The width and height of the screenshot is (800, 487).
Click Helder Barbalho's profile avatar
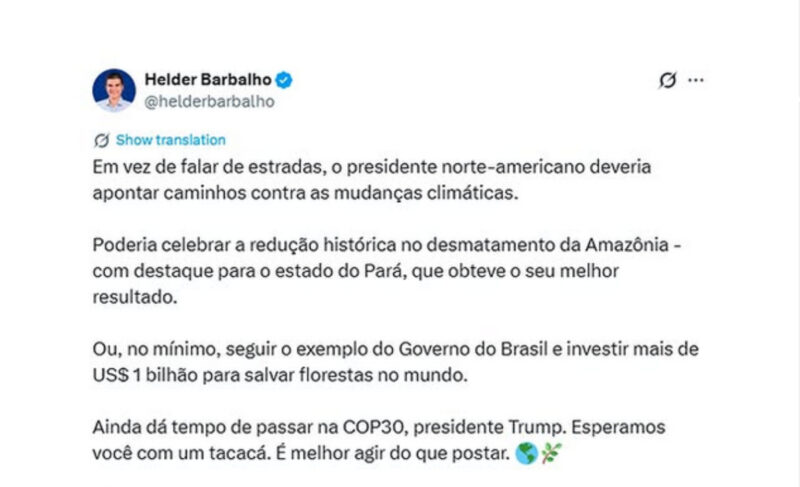click(113, 90)
